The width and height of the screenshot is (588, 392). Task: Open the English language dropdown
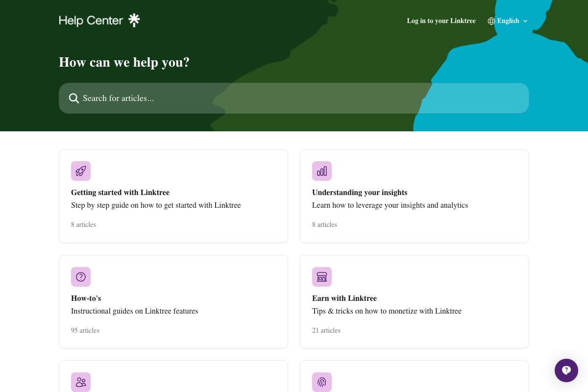508,21
